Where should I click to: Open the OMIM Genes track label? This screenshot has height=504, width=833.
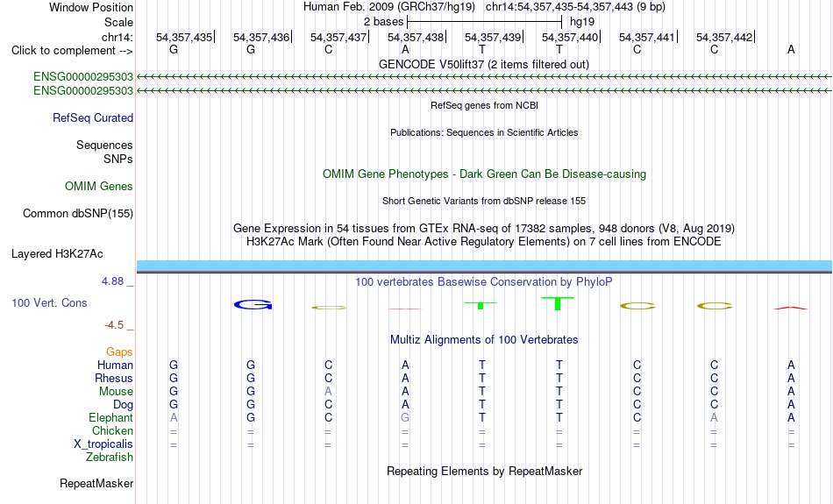pos(99,187)
